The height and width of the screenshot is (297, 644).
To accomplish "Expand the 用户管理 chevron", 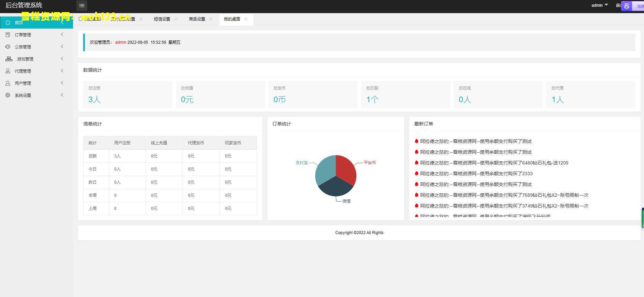I will pos(62,83).
